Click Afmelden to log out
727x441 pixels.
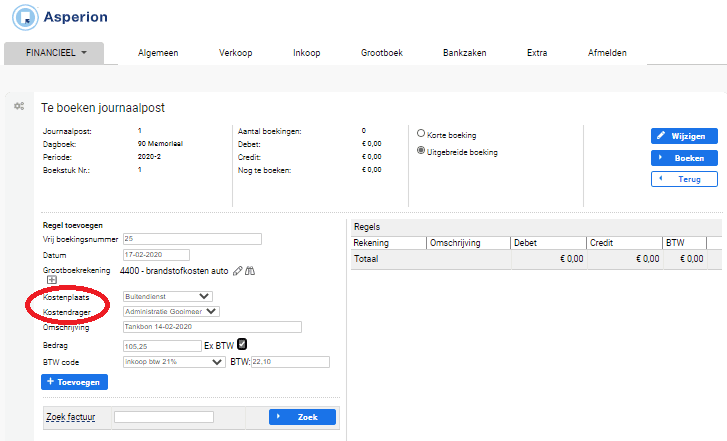(607, 53)
